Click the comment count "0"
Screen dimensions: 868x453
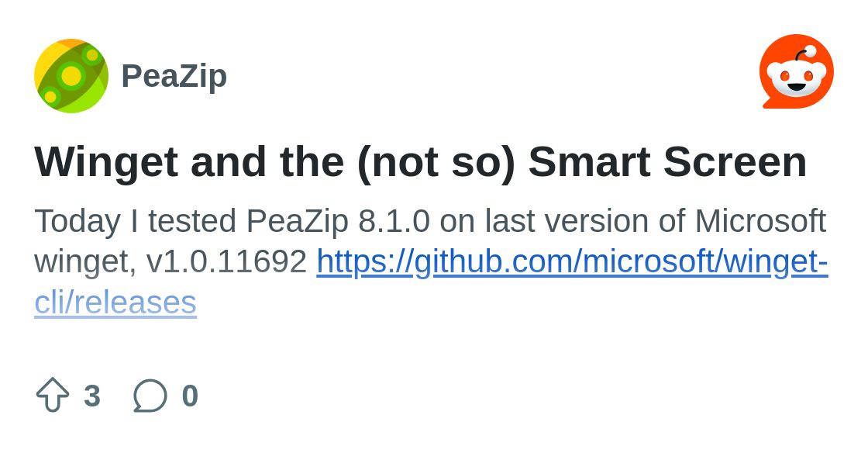tap(190, 396)
